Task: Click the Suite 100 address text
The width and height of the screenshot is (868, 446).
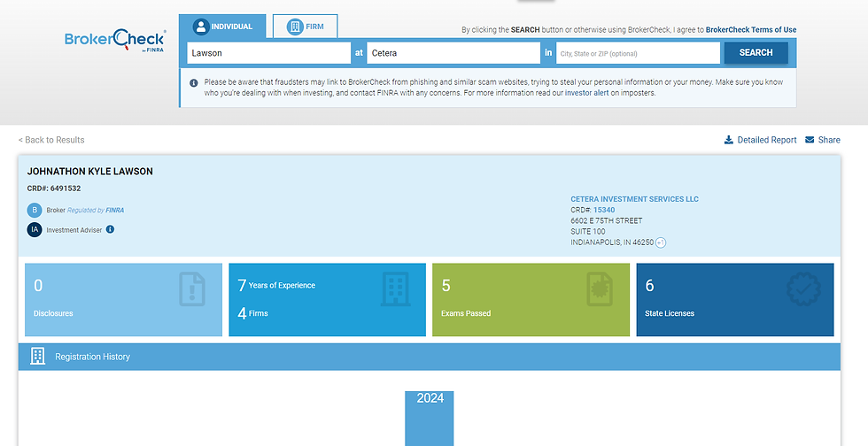Action: pos(588,231)
